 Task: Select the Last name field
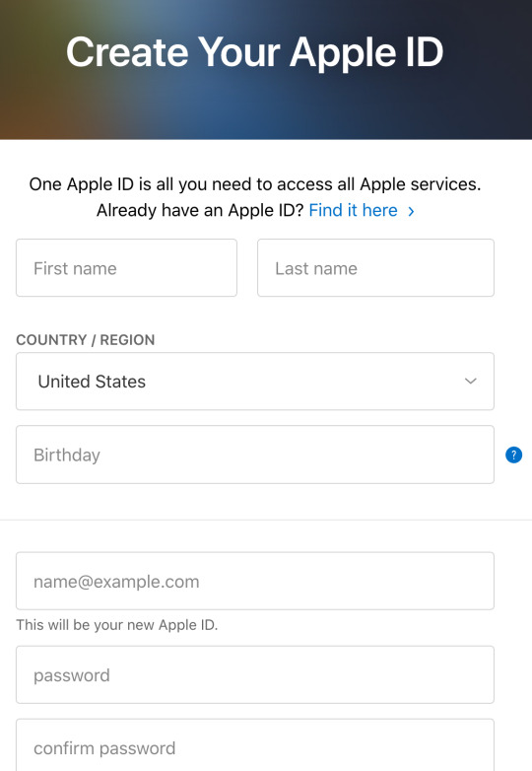[x=375, y=268]
